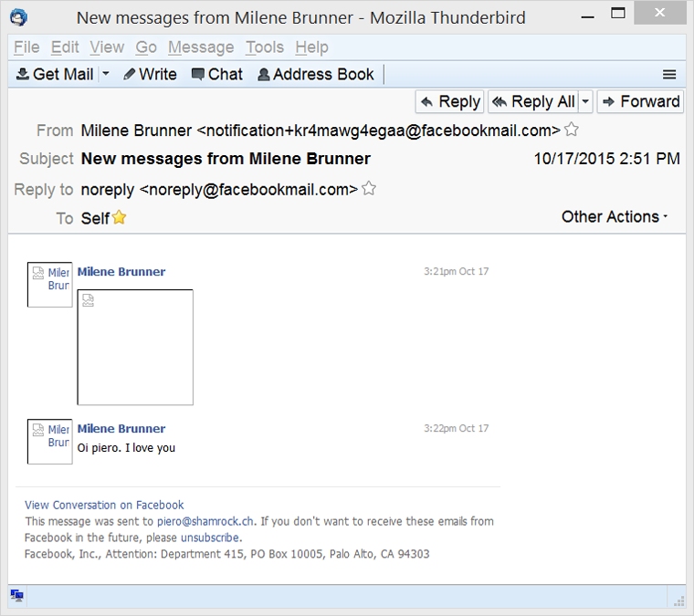The image size is (694, 616).
Task: Reply to the message sender
Action: 450,101
